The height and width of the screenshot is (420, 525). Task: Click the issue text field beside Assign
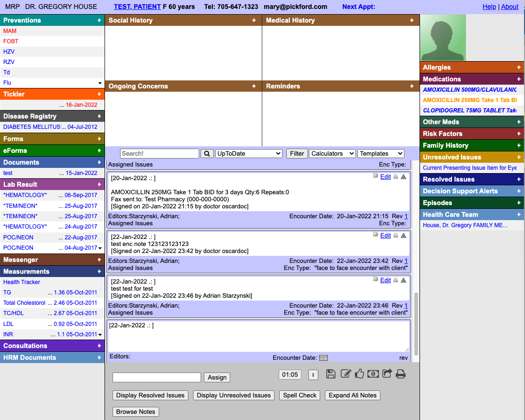pos(157,377)
